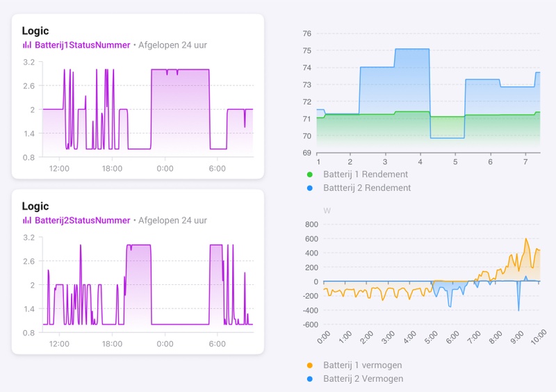The height and width of the screenshot is (392, 556).
Task: Click the 6:00 axis label in Batterij2 chart
Action: point(217,344)
